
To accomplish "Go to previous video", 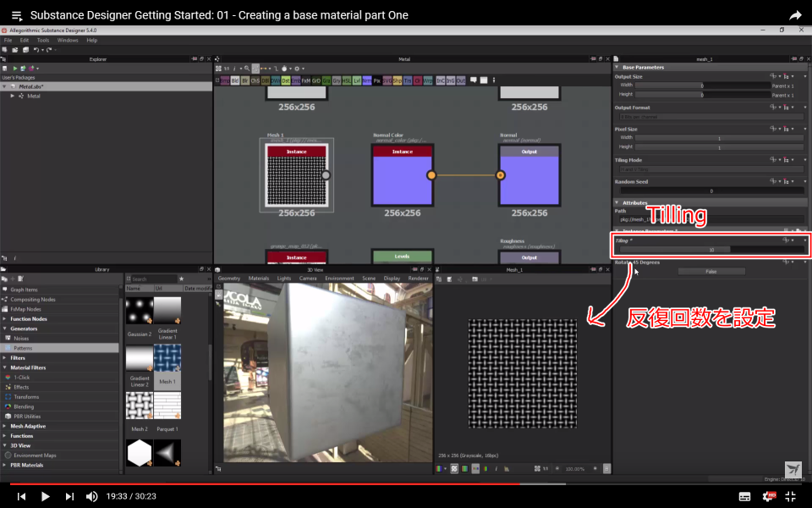I will point(21,497).
